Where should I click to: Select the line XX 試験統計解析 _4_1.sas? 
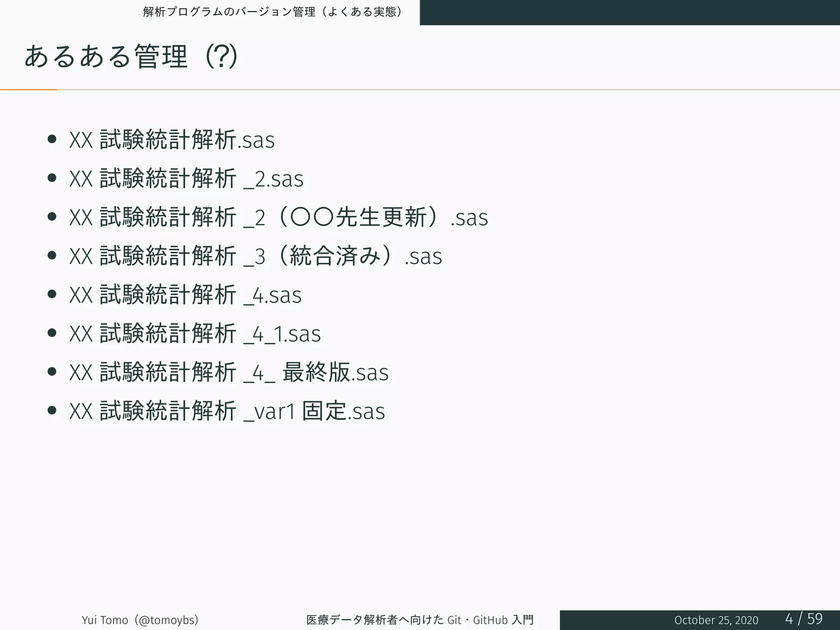click(195, 333)
